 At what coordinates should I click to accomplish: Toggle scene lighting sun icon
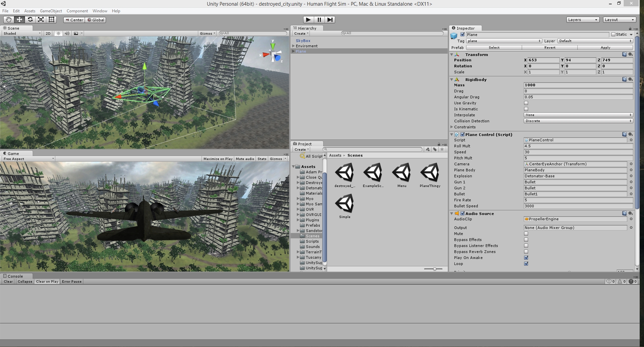pos(59,33)
